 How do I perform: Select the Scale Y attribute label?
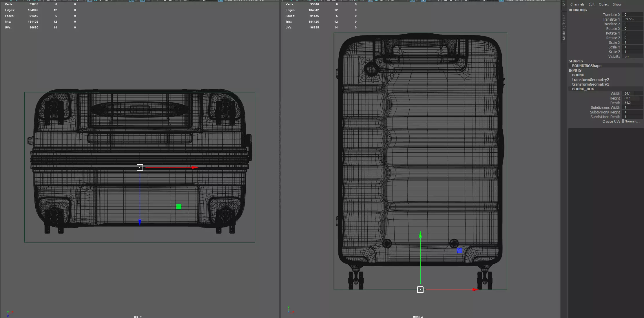(x=614, y=47)
